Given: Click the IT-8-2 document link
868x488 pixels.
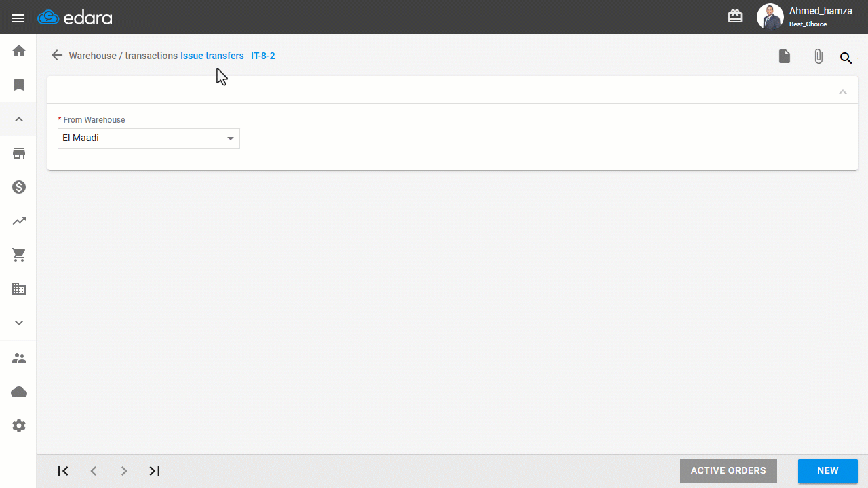Looking at the screenshot, I should click(263, 56).
